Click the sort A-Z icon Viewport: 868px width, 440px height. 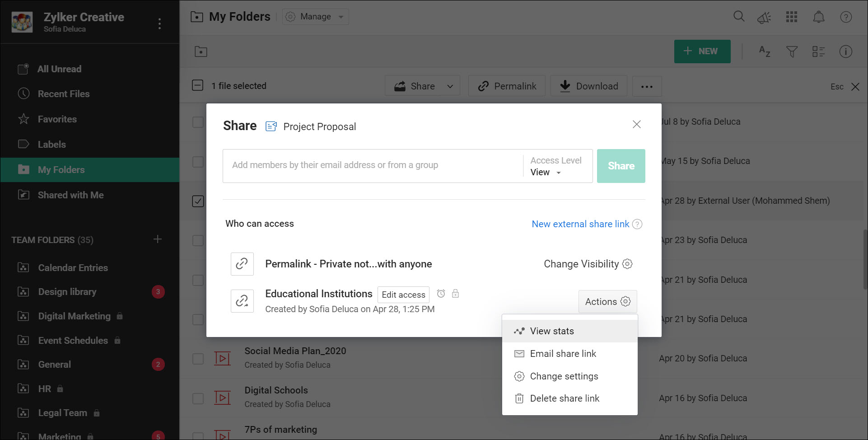pos(765,51)
